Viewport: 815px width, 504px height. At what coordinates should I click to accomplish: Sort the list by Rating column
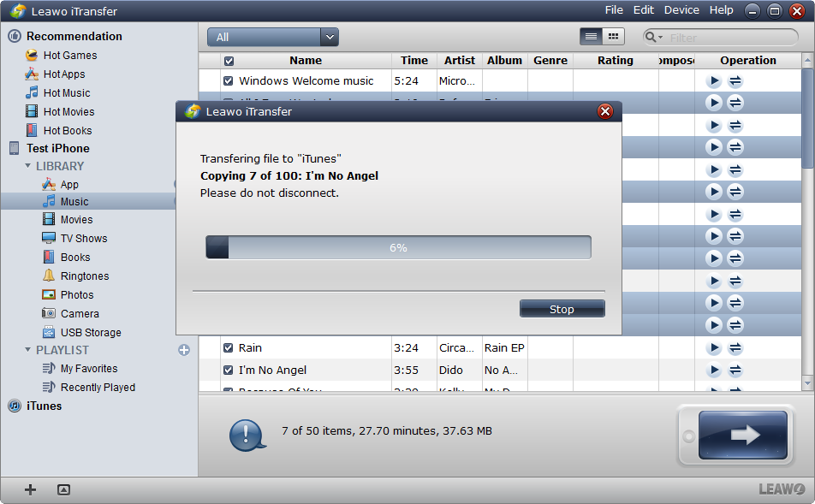[x=616, y=61]
